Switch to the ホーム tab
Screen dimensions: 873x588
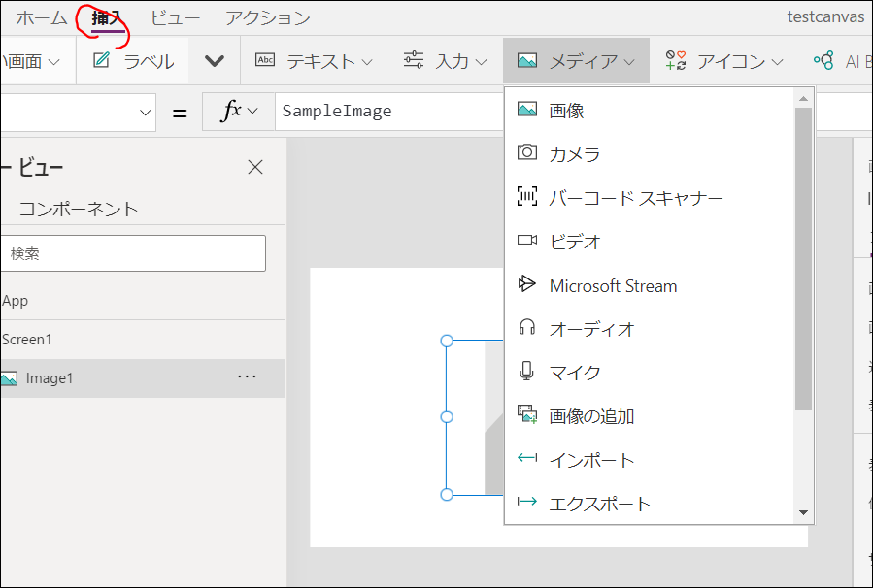click(x=41, y=16)
